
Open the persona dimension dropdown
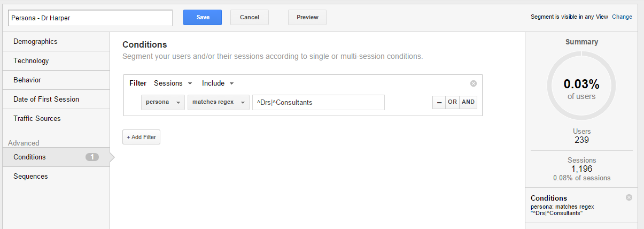[x=163, y=102]
